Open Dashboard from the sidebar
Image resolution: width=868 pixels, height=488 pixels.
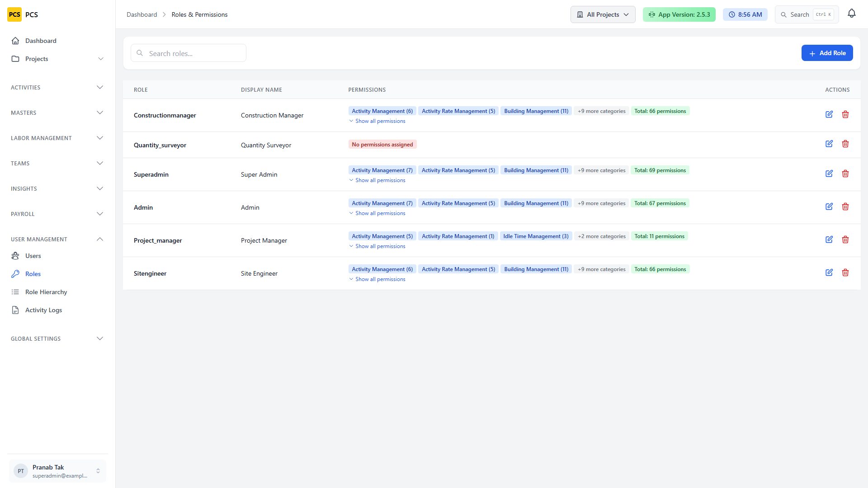pos(57,41)
